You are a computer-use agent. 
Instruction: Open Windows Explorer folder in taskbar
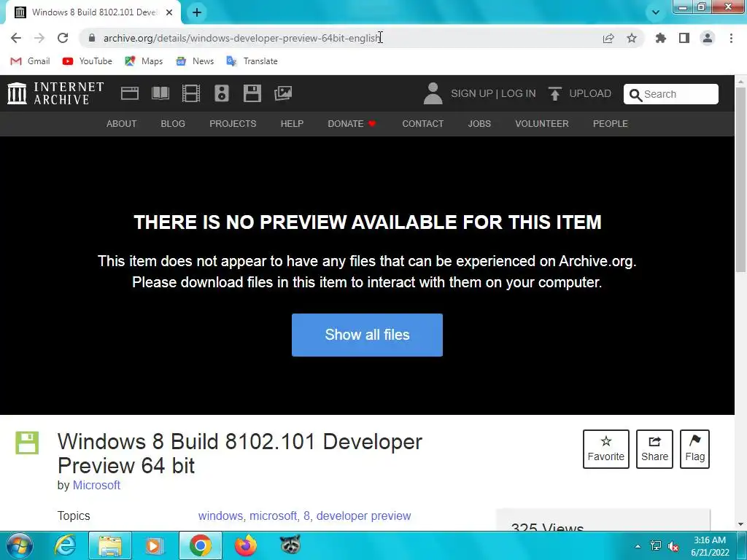click(x=110, y=545)
